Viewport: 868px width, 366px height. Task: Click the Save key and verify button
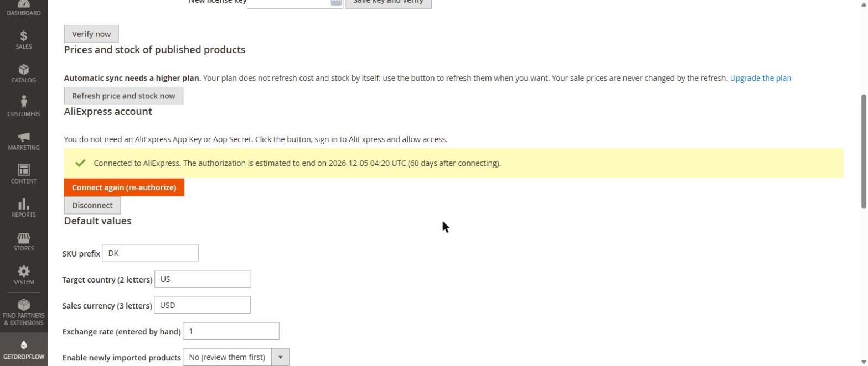(x=388, y=2)
